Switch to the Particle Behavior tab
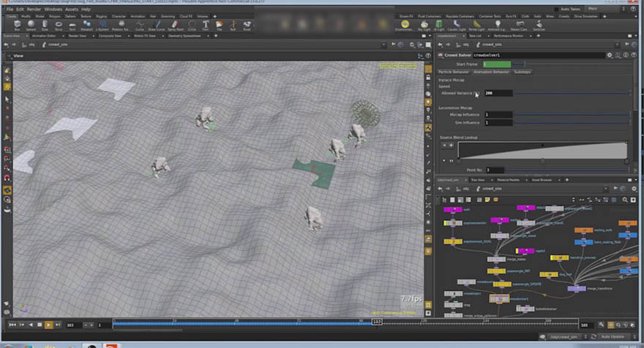644x348 pixels. 454,72
